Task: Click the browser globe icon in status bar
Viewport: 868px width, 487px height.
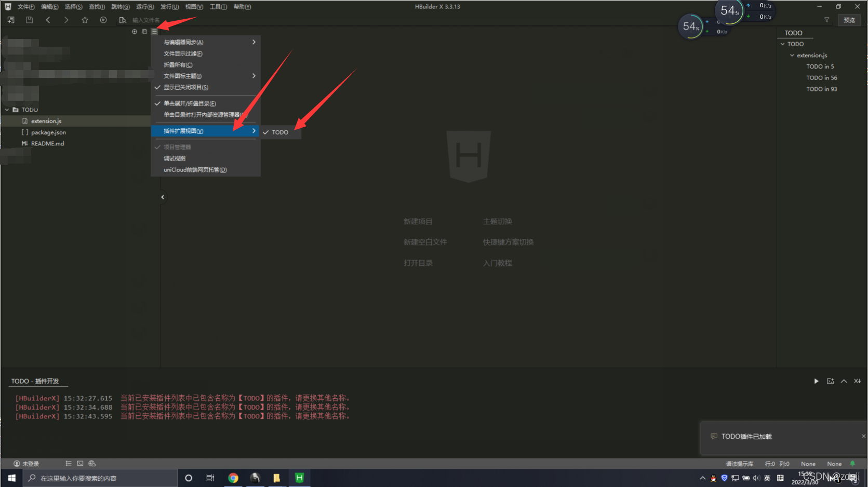Action: click(92, 463)
